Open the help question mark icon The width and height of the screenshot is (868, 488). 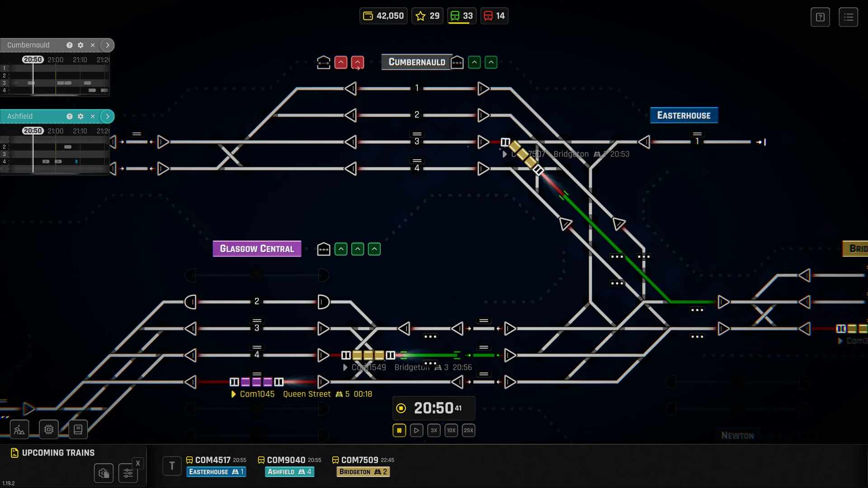[x=820, y=17]
